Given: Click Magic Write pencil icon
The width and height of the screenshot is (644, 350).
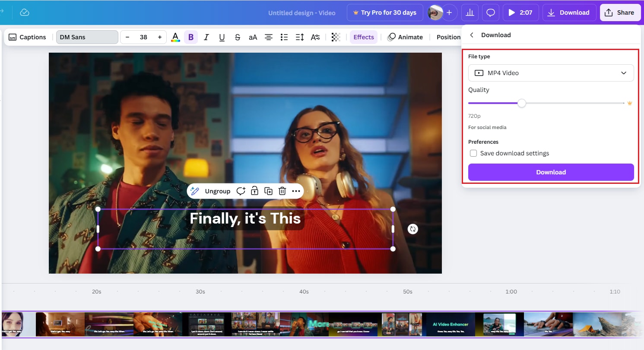Looking at the screenshot, I should coord(195,191).
